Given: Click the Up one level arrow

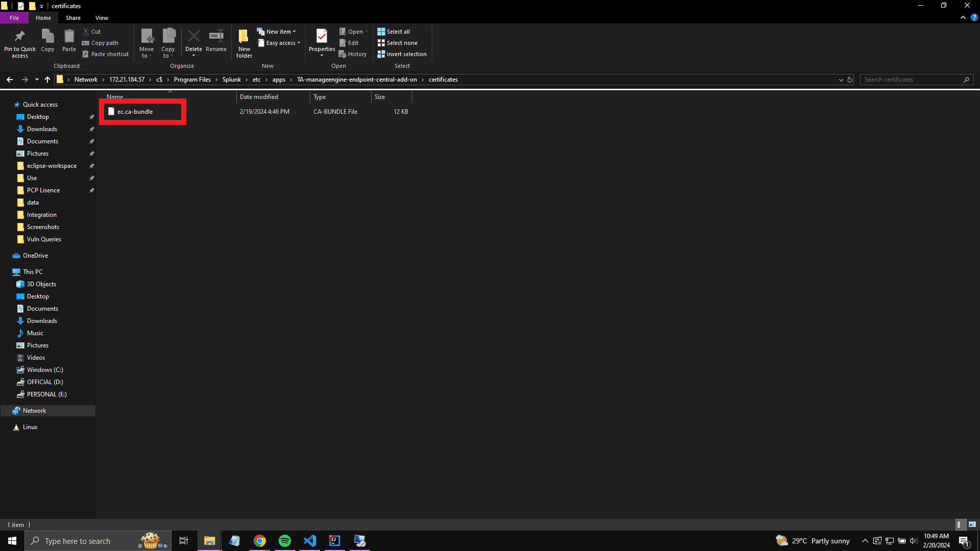Looking at the screenshot, I should click(47, 80).
